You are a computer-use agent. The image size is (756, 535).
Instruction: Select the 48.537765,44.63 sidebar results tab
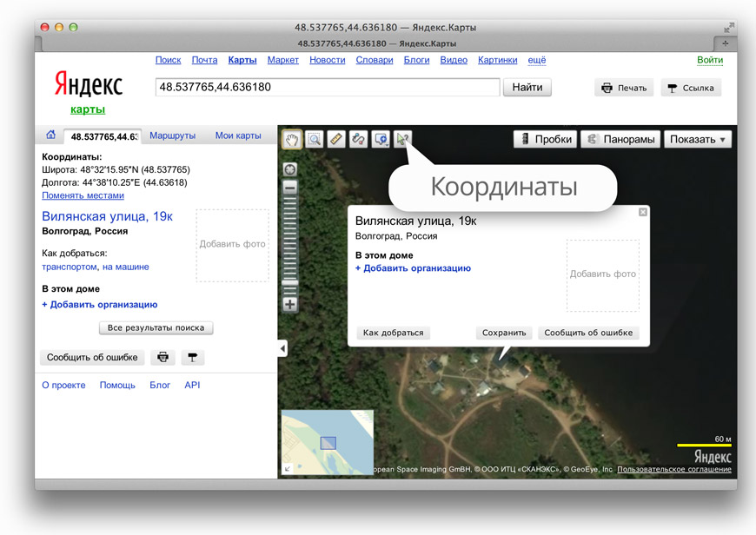103,136
